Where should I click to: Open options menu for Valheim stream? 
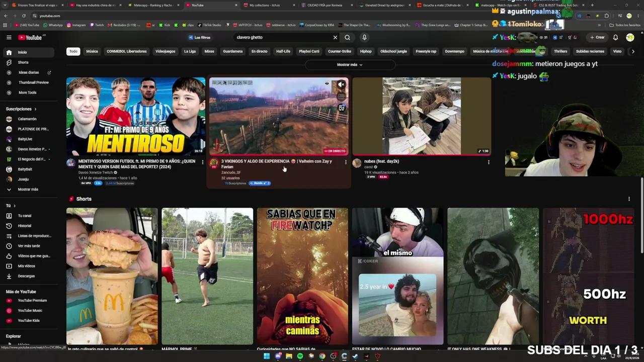pyautogui.click(x=346, y=162)
